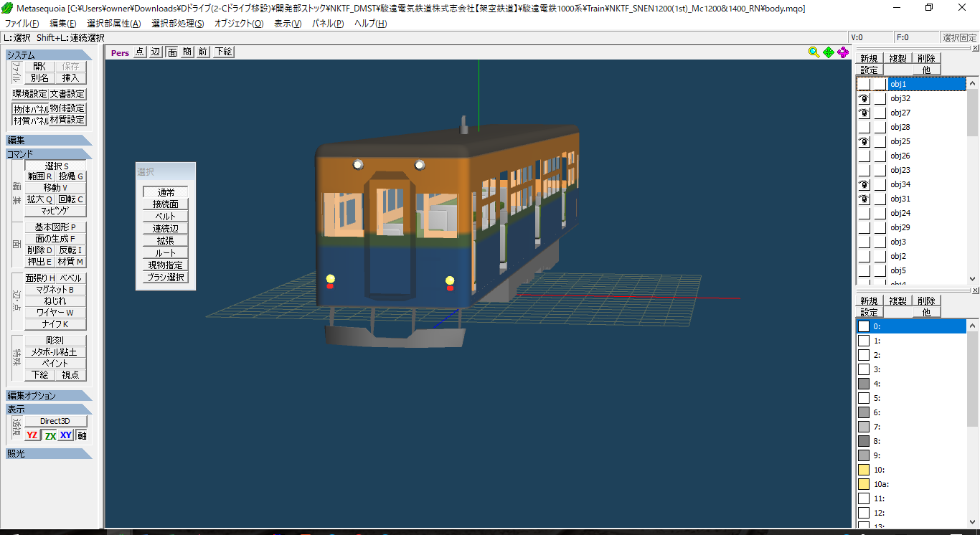Toggle lock box for obj32
Viewport: 980px width, 535px height.
(880, 98)
